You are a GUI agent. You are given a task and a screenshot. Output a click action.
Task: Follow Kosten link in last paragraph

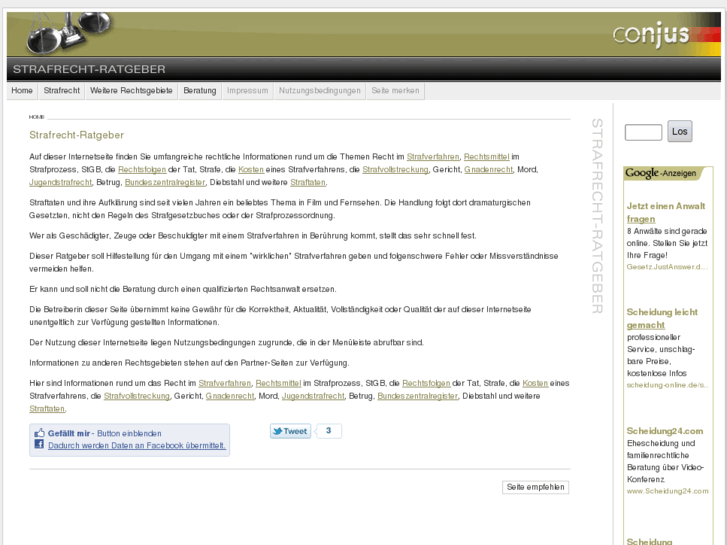tap(535, 383)
